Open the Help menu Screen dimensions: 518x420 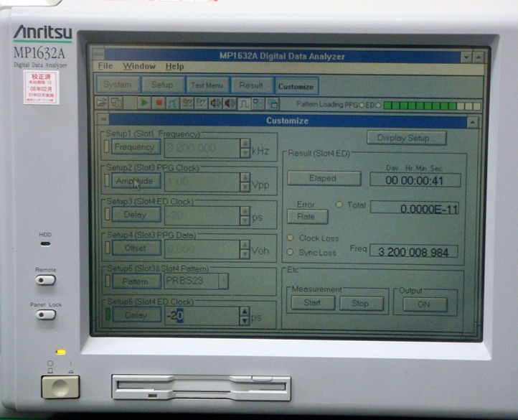coord(174,67)
